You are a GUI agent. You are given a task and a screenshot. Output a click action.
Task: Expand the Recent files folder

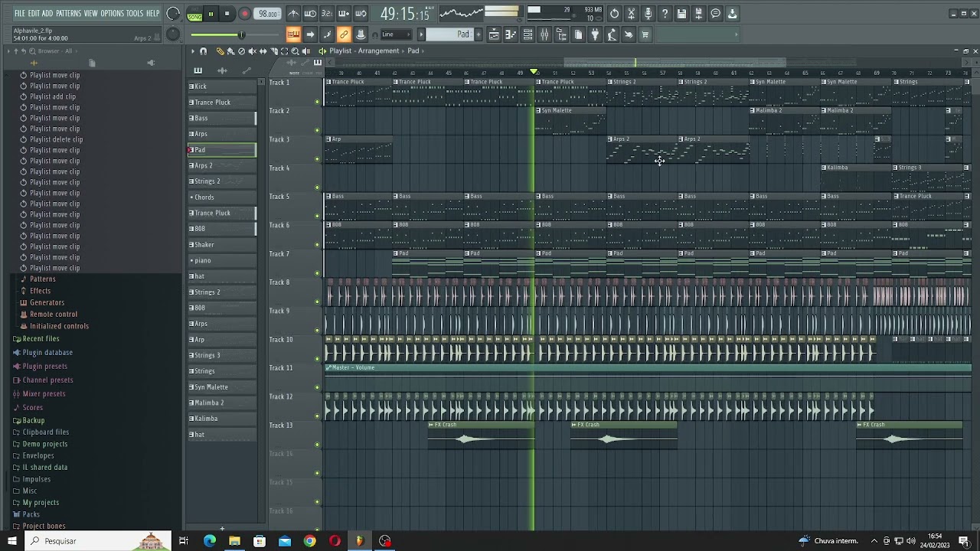pos(41,339)
